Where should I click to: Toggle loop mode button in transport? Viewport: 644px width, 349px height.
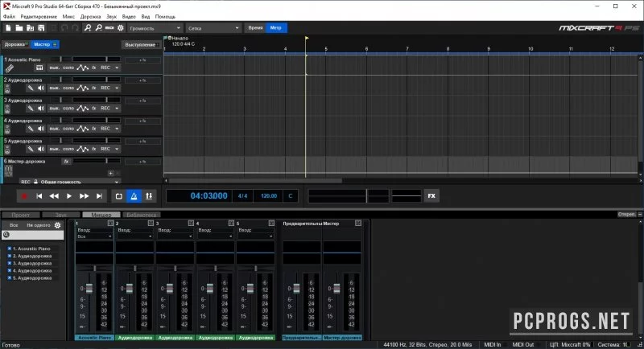(x=118, y=196)
